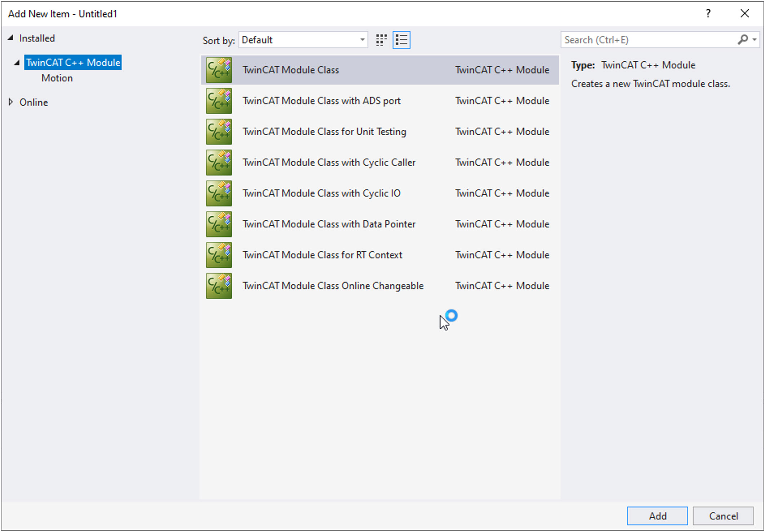
Task: Click icon for Module Class with Data Pointer
Action: (x=219, y=224)
